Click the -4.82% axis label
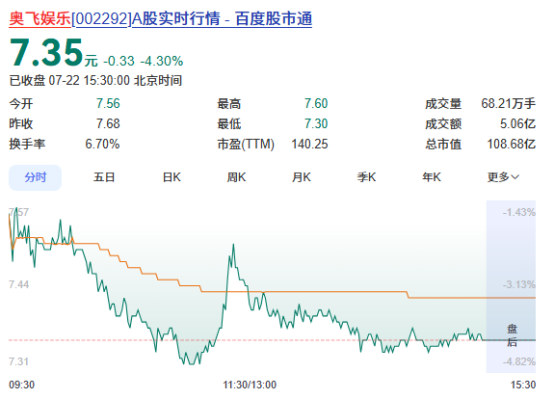554x399 pixels. (x=519, y=362)
